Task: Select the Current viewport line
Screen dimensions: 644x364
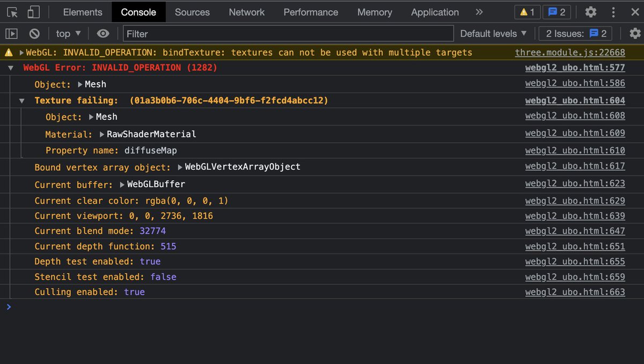Action: coord(123,216)
